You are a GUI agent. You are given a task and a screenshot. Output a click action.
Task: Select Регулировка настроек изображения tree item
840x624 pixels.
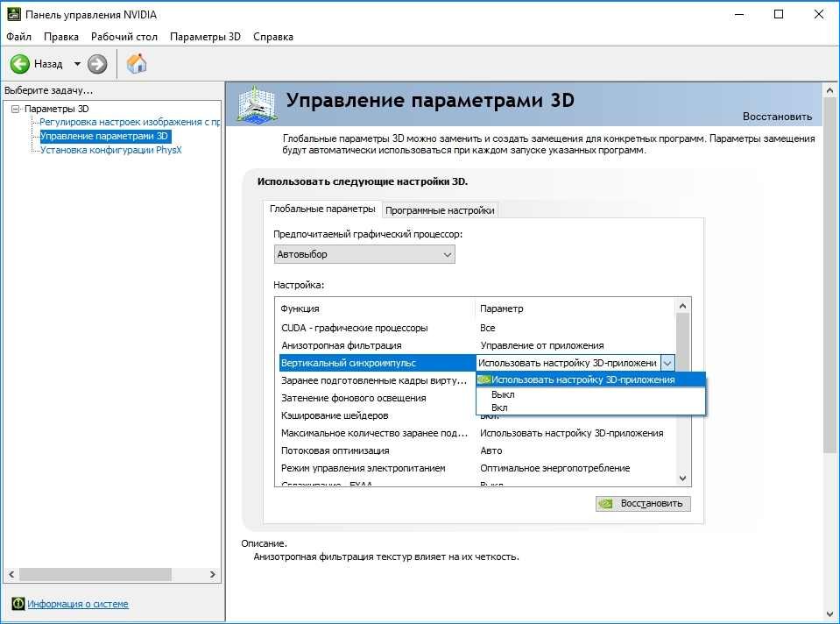tap(130, 122)
